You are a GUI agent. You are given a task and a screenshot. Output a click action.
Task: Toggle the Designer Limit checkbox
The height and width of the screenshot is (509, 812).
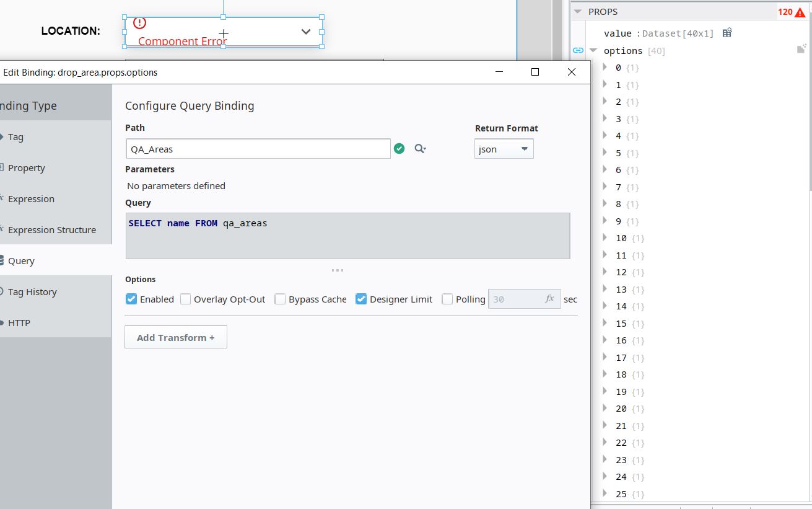pyautogui.click(x=361, y=299)
